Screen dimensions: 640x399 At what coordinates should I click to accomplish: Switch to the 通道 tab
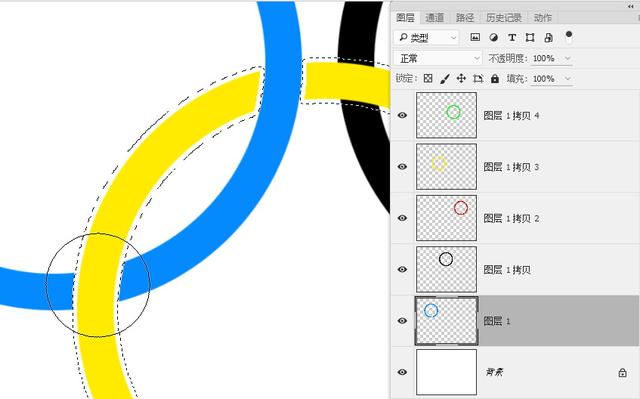[x=435, y=18]
